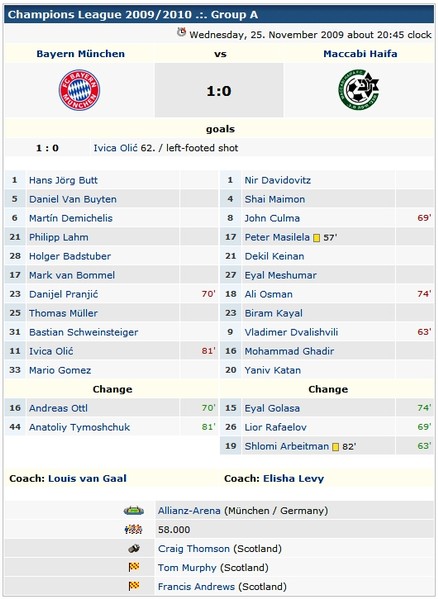
Task: Open goal scorer Ivica Olić link
Action: coord(115,148)
